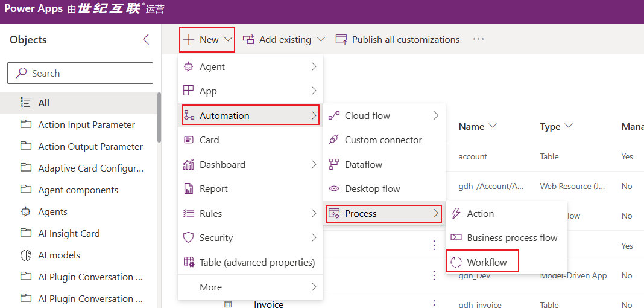This screenshot has height=308, width=644.
Task: Click the App grid icon in menu
Action: [x=188, y=91]
